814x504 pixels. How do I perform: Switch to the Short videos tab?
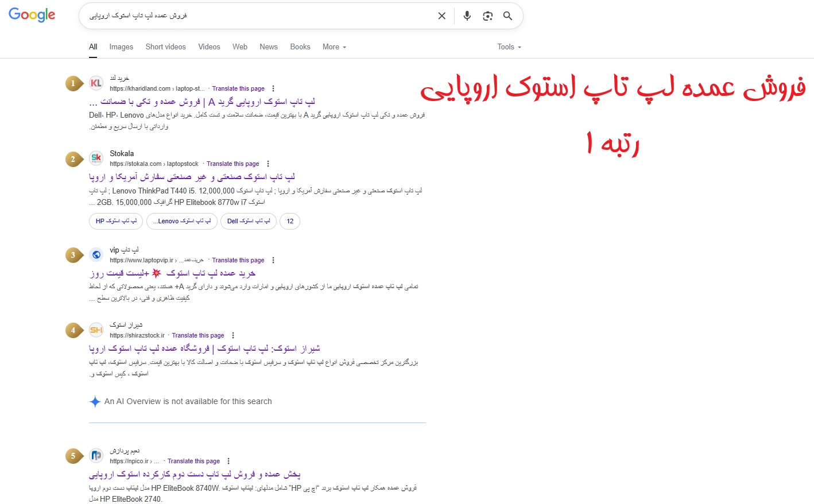point(166,47)
